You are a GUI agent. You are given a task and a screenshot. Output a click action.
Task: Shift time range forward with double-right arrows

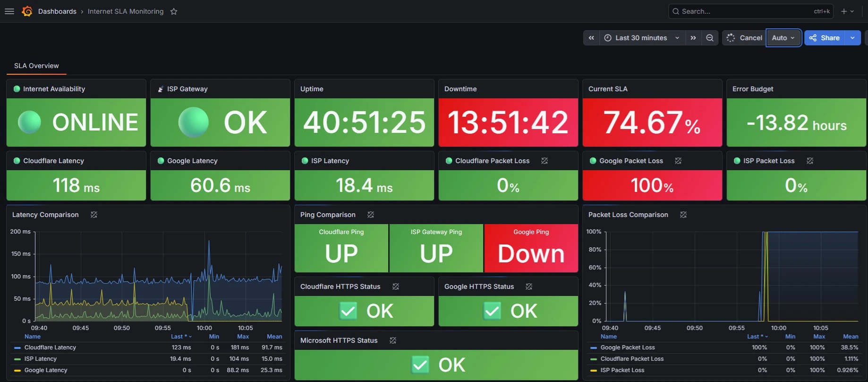693,38
